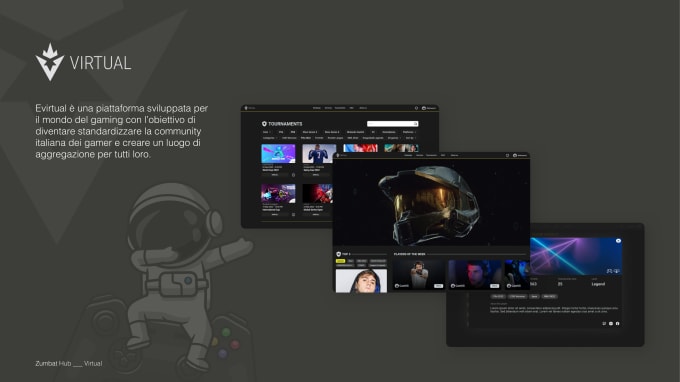680x382 pixels.
Task: Select the first game tag chip on profile
Action: click(498, 297)
